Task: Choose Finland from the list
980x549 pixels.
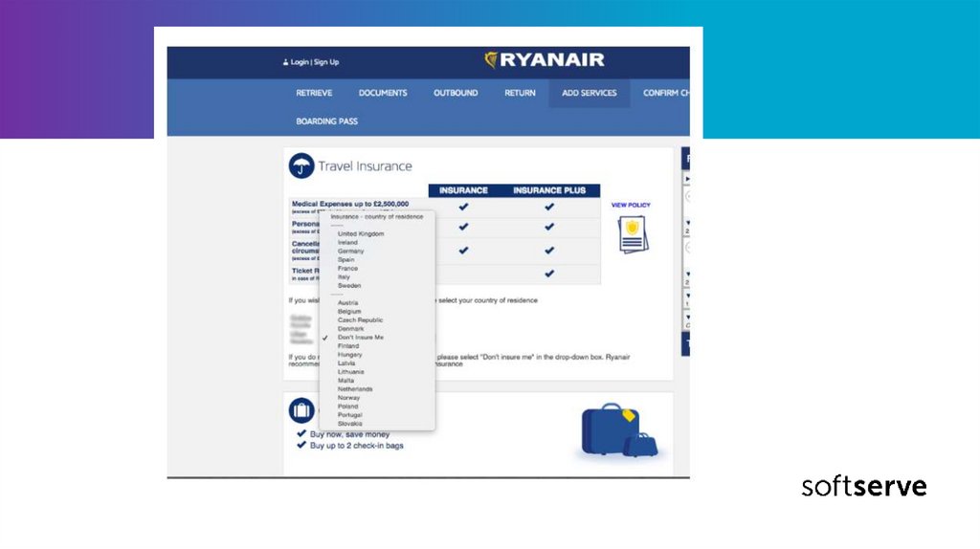Action: (348, 346)
